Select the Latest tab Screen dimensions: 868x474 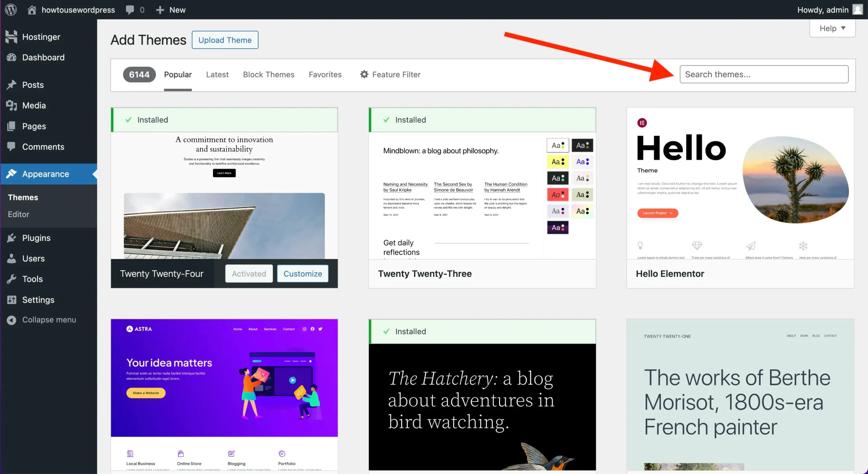point(218,74)
